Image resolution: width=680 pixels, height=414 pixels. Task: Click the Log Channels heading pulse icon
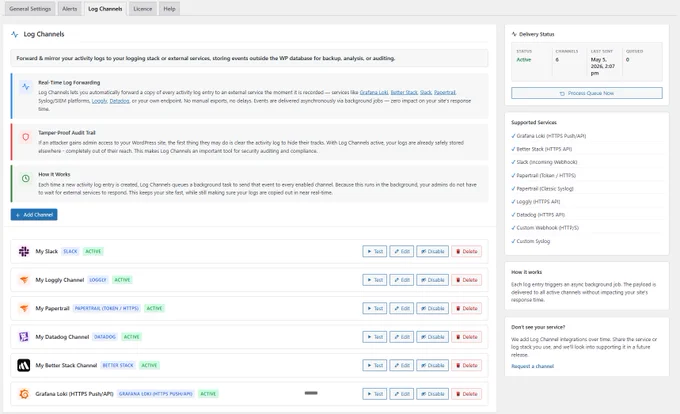[x=15, y=34]
